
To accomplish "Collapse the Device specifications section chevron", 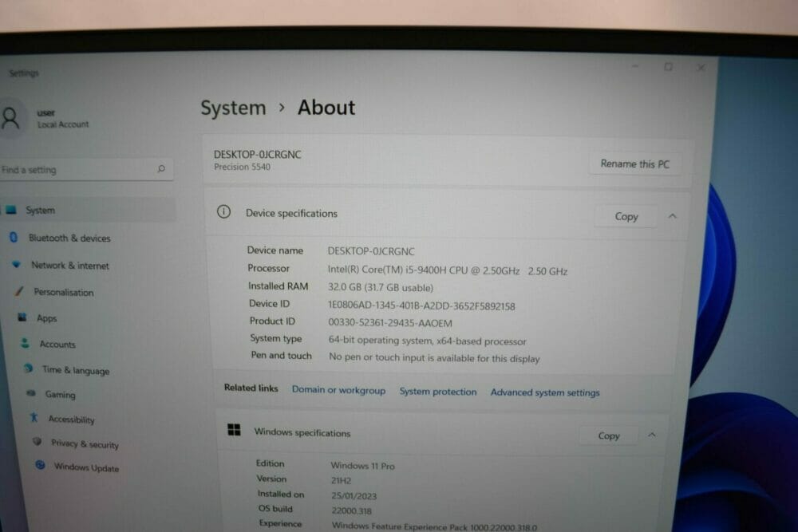I will 672,216.
